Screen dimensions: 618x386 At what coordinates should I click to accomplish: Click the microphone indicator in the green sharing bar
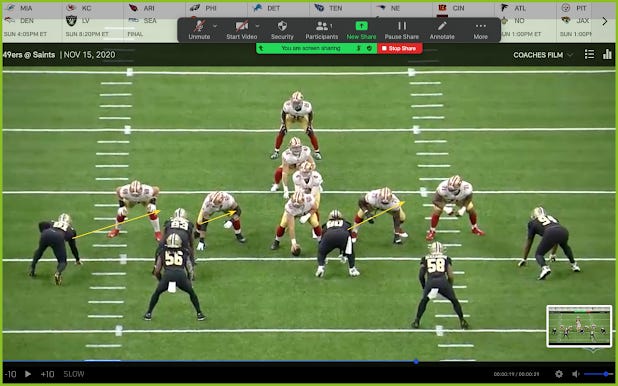pyautogui.click(x=359, y=48)
